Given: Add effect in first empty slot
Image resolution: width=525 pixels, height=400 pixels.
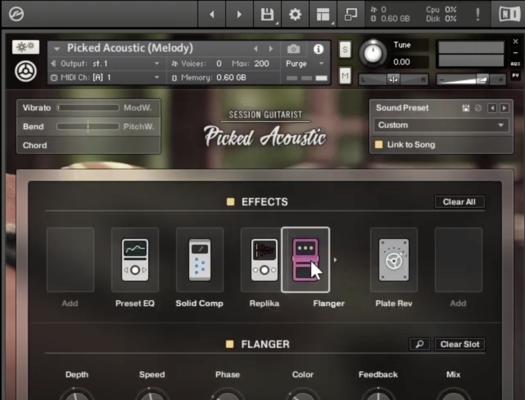Looking at the screenshot, I should (70, 260).
